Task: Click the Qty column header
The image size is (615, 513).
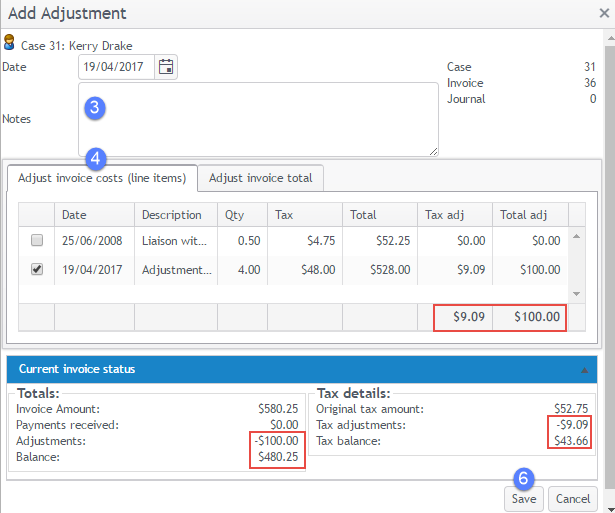Action: 241,214
